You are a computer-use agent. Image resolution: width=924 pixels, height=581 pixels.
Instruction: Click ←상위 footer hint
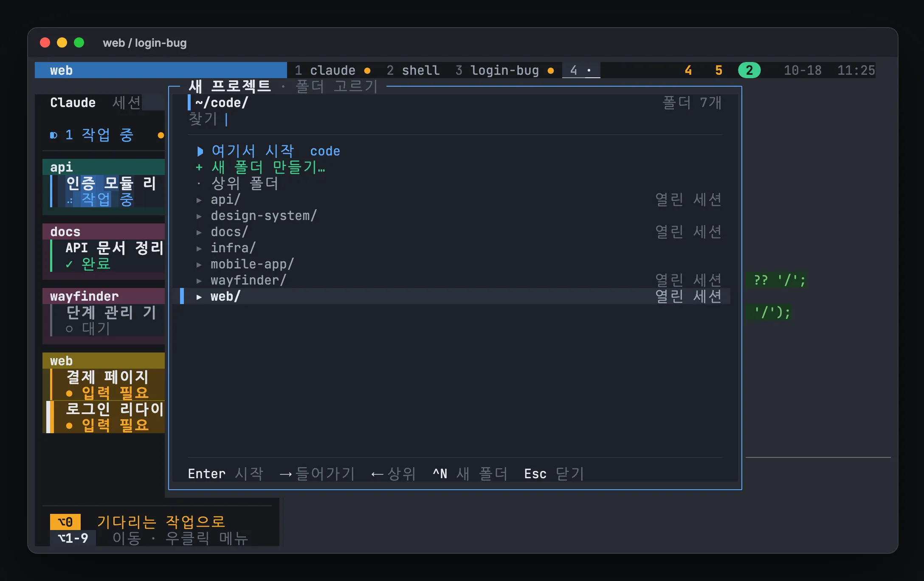(x=393, y=474)
